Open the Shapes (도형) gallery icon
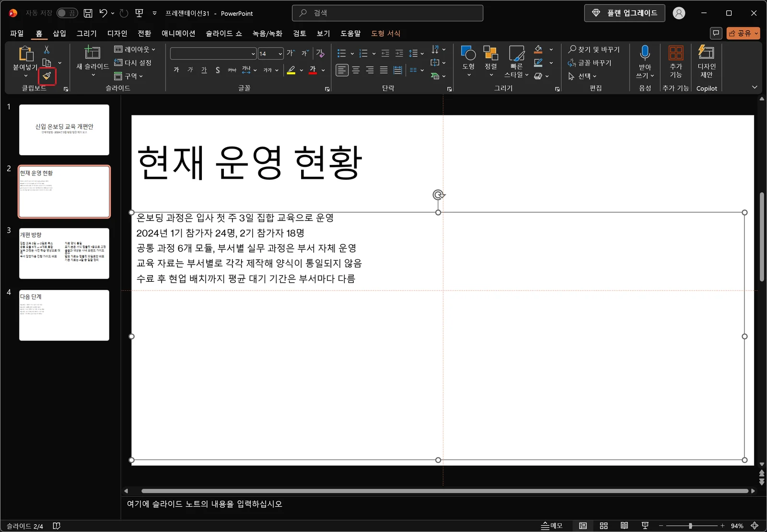 468,53
